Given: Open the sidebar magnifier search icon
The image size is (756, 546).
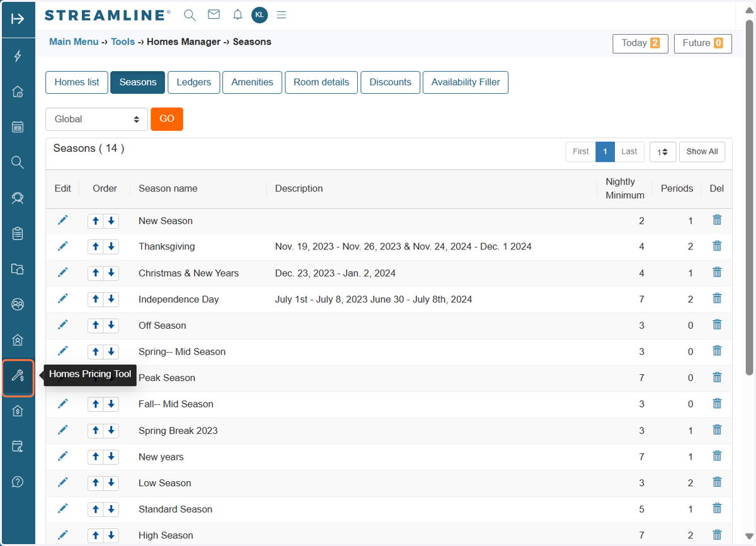Looking at the screenshot, I should [18, 162].
